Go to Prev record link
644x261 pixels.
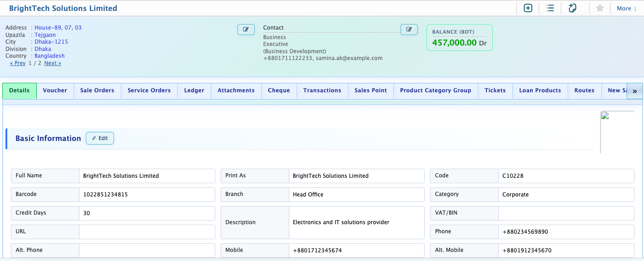(18, 63)
